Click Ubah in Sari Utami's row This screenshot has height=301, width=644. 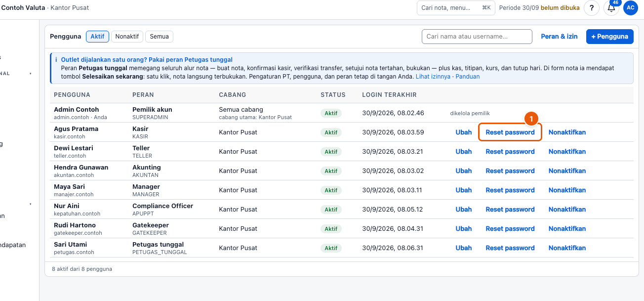point(464,248)
